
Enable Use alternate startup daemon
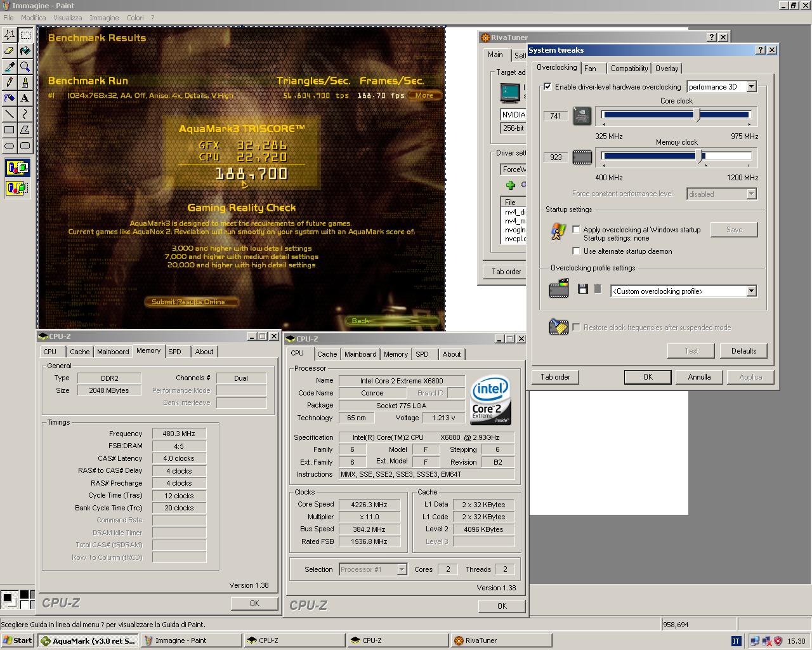tap(576, 251)
